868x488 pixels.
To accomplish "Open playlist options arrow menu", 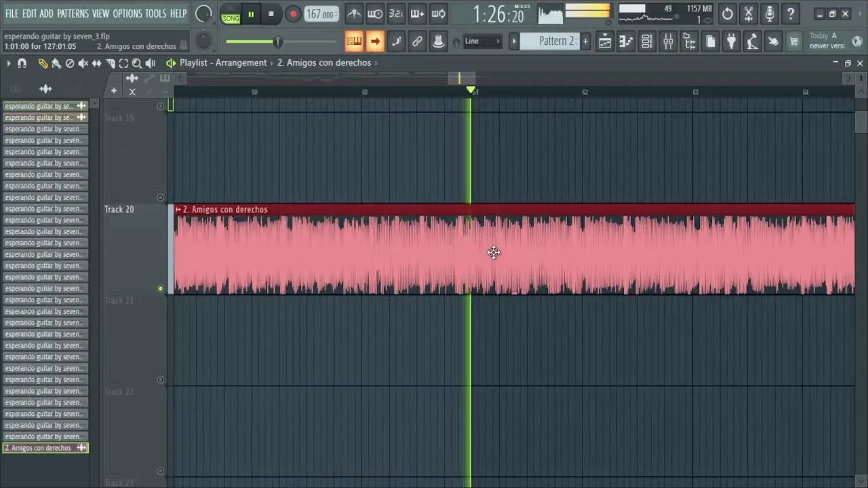I will (x=9, y=63).
